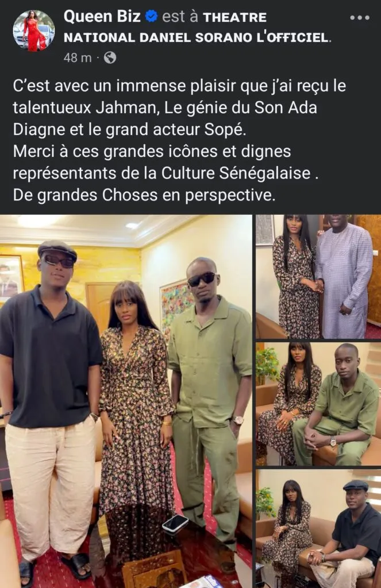This screenshot has height=588, width=381.
Task: Click the man wearing the flat cap
Action: click(51, 409)
